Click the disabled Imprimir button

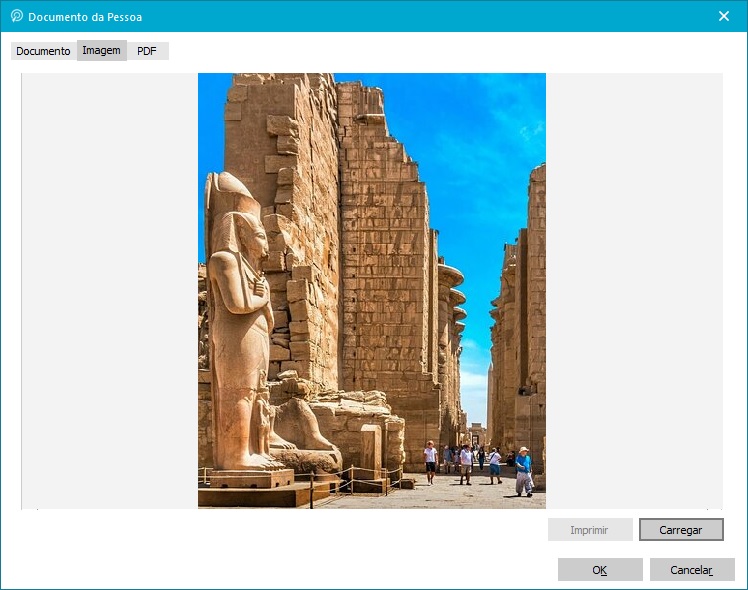[x=590, y=530]
